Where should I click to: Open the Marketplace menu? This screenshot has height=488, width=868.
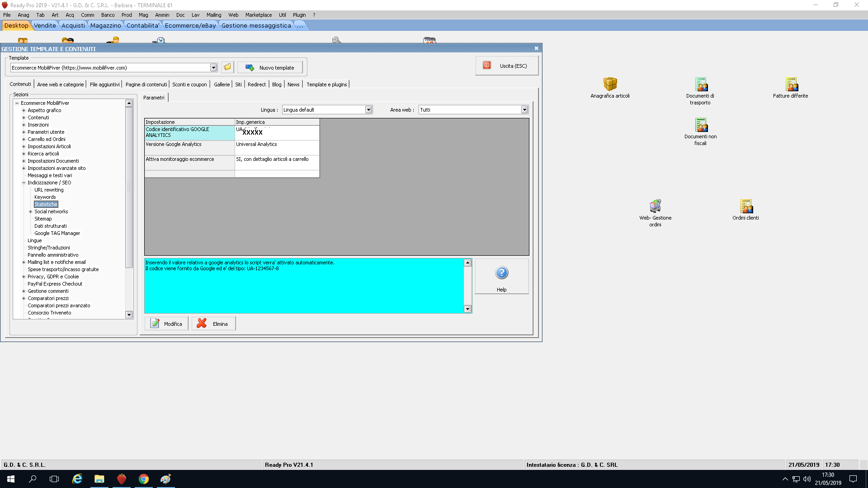259,15
